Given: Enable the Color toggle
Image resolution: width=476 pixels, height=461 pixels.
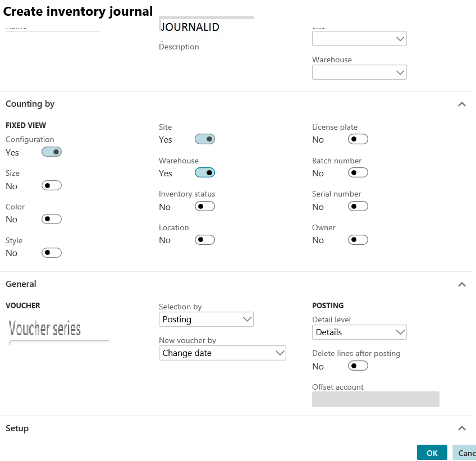Looking at the screenshot, I should pos(51,218).
